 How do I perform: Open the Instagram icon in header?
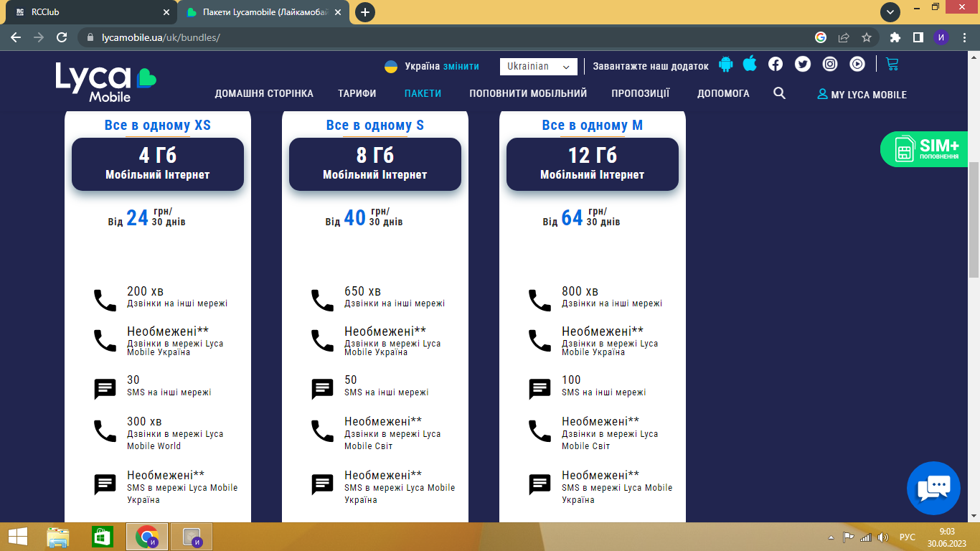830,64
